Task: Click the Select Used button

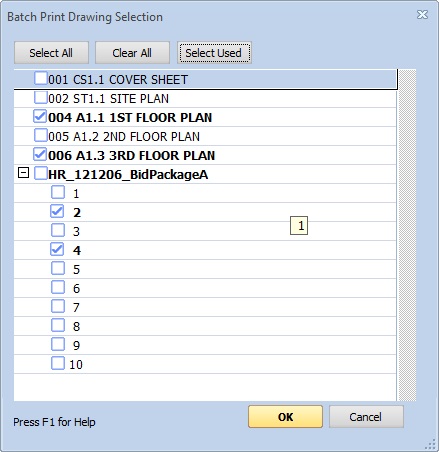Action: coord(214,53)
